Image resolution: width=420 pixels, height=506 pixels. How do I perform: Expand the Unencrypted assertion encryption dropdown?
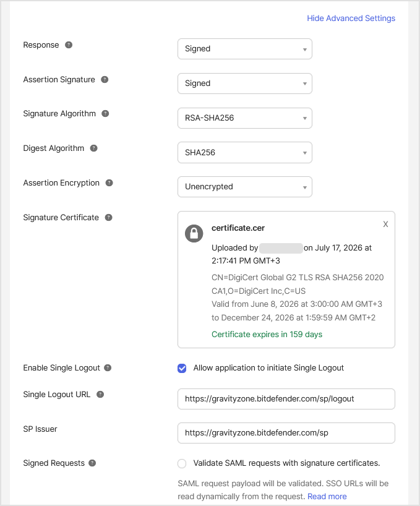(245, 187)
